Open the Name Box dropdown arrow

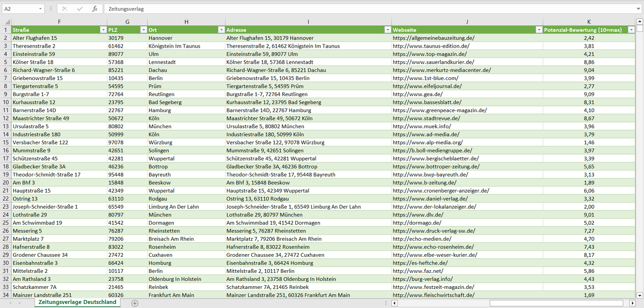pyautogui.click(x=41, y=9)
